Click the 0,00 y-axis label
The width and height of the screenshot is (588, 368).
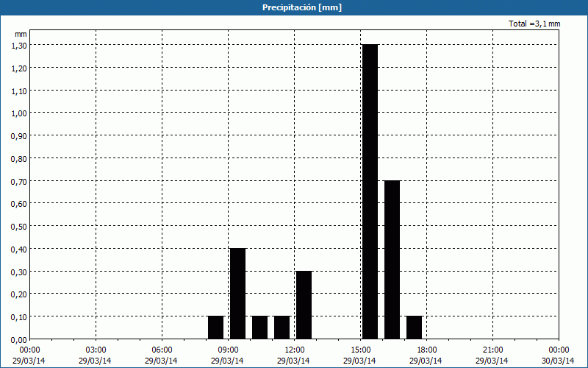[19, 340]
